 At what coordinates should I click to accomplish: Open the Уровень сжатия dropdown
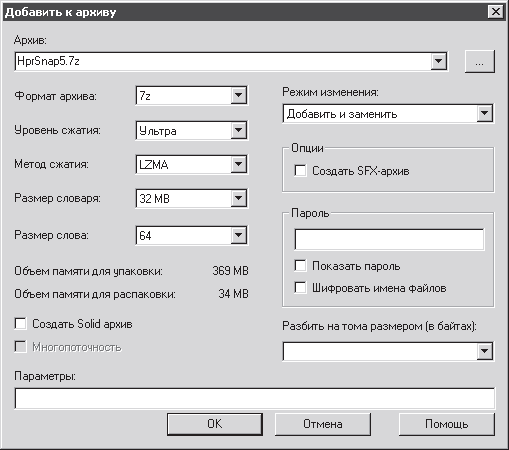[238, 130]
